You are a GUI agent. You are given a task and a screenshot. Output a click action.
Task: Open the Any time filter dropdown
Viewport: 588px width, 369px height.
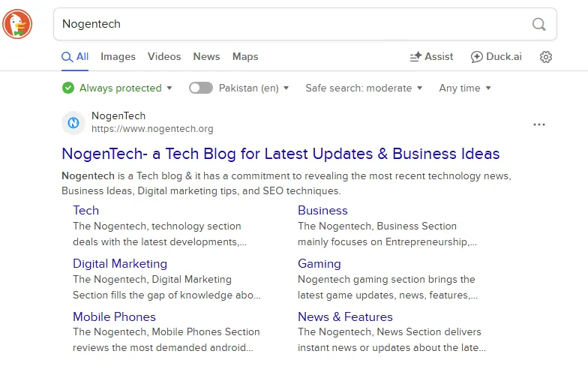pos(465,88)
